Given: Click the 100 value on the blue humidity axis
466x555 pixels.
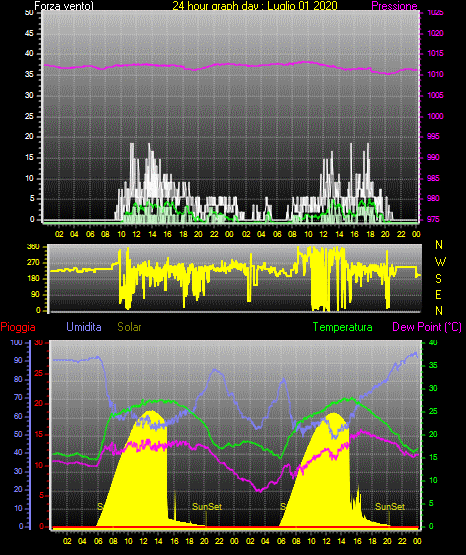Looking at the screenshot, I should (17, 343).
